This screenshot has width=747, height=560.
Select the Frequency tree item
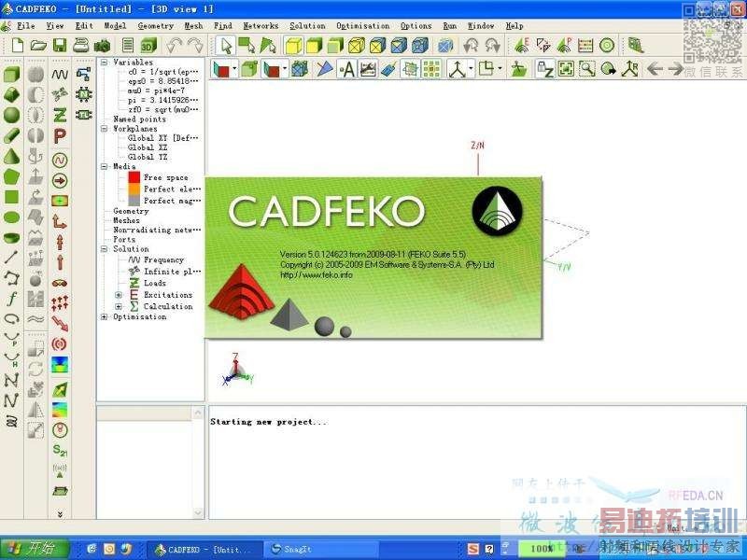163,259
